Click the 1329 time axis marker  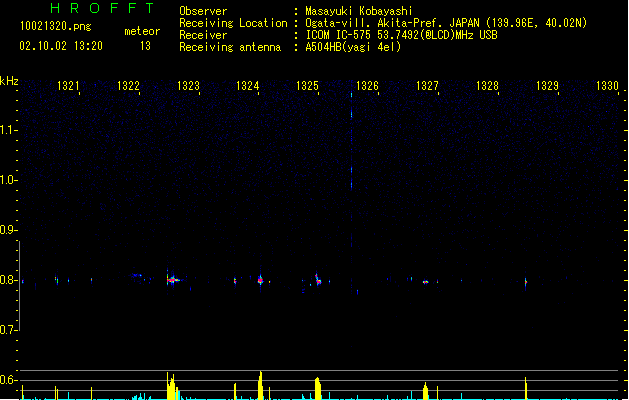547,86
